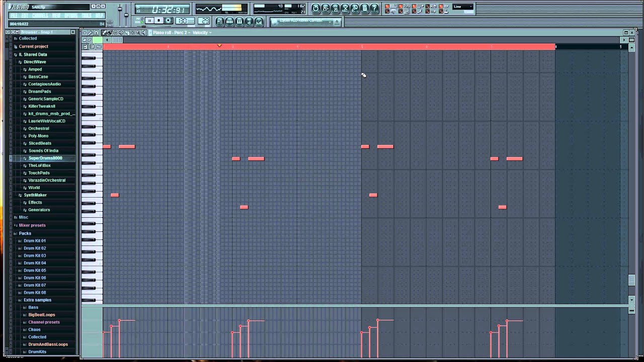Show the step sequencer window icon
Image resolution: width=644 pixels, height=362 pixels.
click(x=229, y=22)
